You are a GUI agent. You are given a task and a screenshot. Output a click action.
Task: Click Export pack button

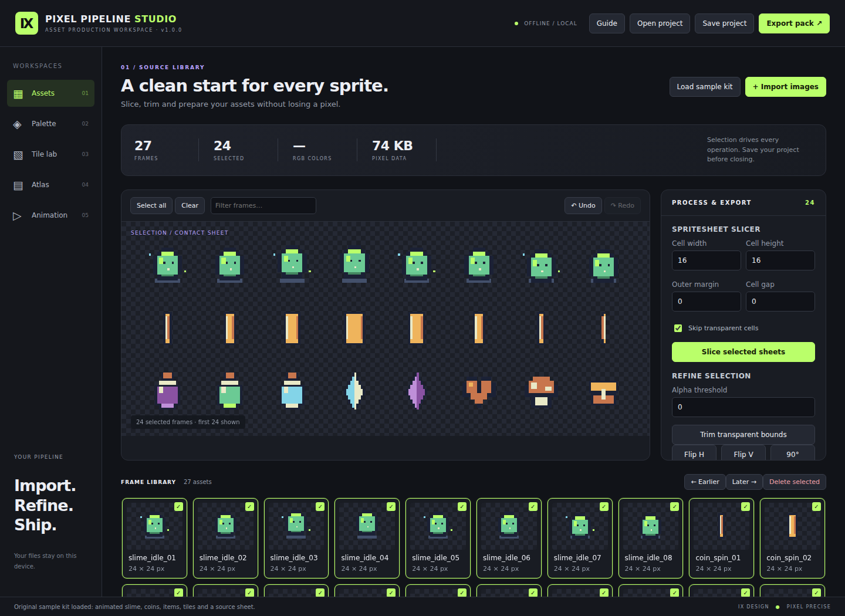[x=794, y=23]
